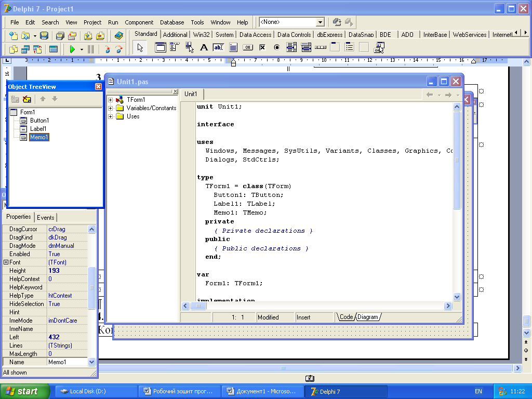Pick Edit component in palette
The width and height of the screenshot is (532, 399).
pyautogui.click(x=218, y=47)
